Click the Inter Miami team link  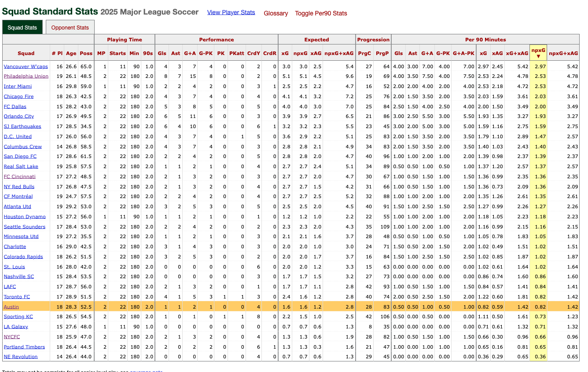[x=18, y=86]
